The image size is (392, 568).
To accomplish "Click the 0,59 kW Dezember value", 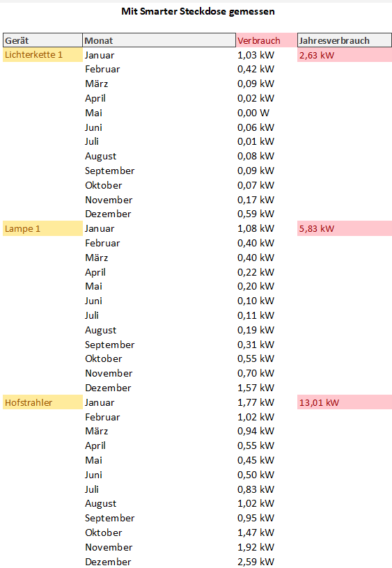I will click(x=256, y=214).
